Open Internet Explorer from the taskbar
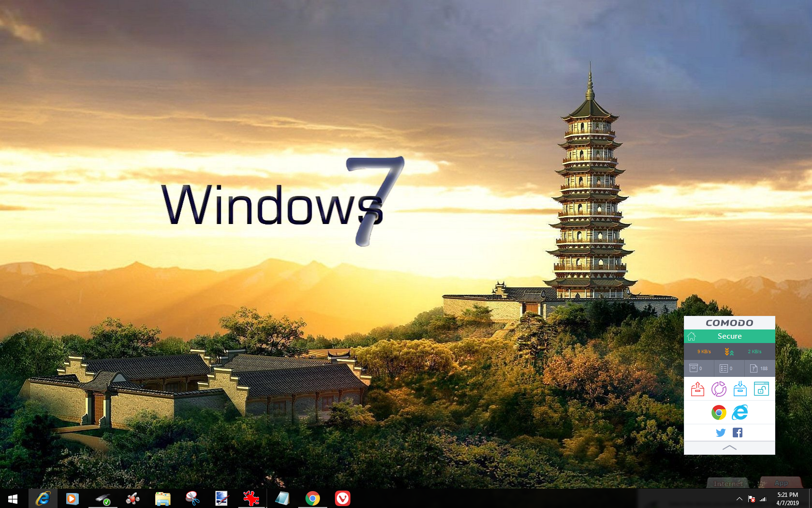The image size is (812, 508). (43, 498)
